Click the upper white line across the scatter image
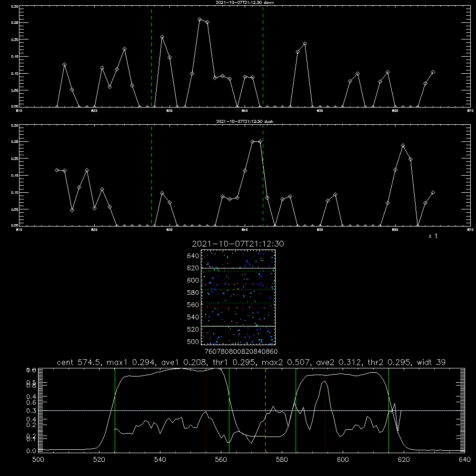The height and width of the screenshot is (476, 476). pos(238,268)
